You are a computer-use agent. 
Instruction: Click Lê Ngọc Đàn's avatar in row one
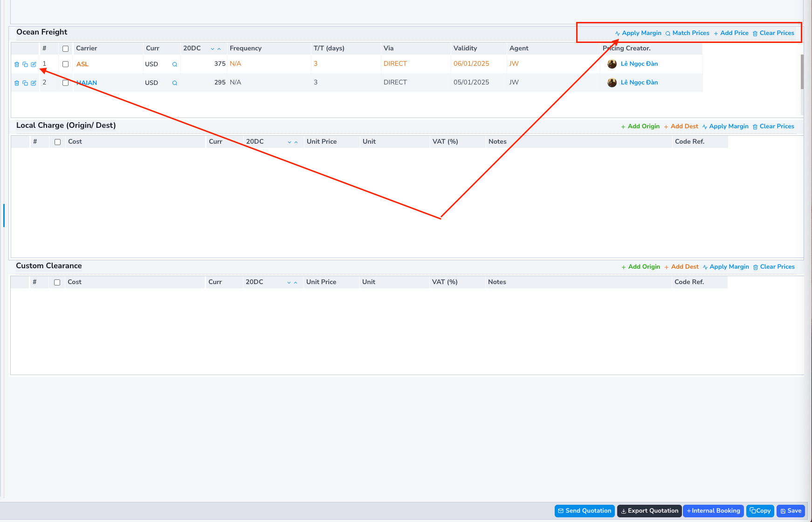tap(612, 64)
